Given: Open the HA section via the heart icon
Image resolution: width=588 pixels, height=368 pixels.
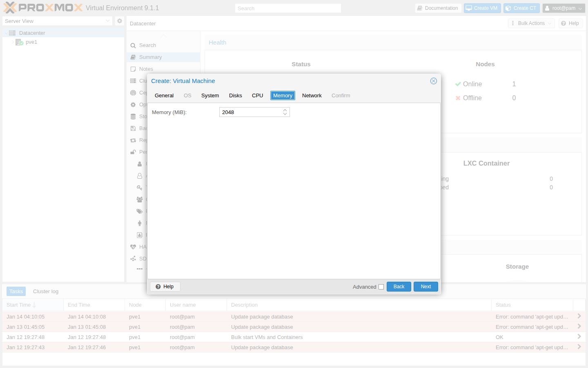Looking at the screenshot, I should click(x=133, y=247).
